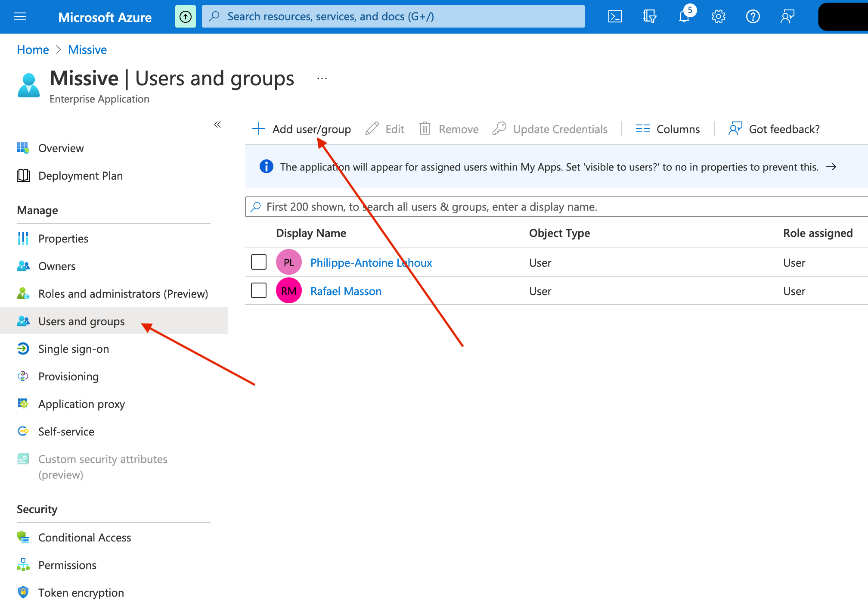The height and width of the screenshot is (613, 868).
Task: Sort by Object Type column header
Action: 559,233
